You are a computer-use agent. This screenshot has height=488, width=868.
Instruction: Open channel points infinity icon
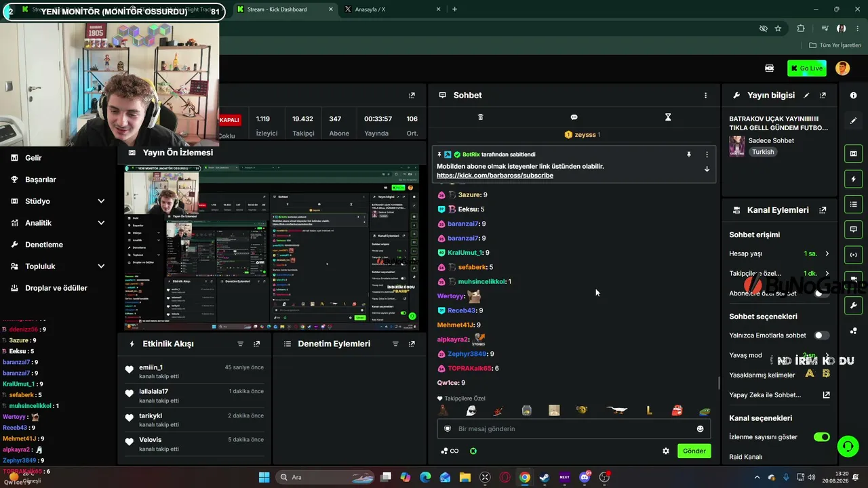tap(454, 451)
